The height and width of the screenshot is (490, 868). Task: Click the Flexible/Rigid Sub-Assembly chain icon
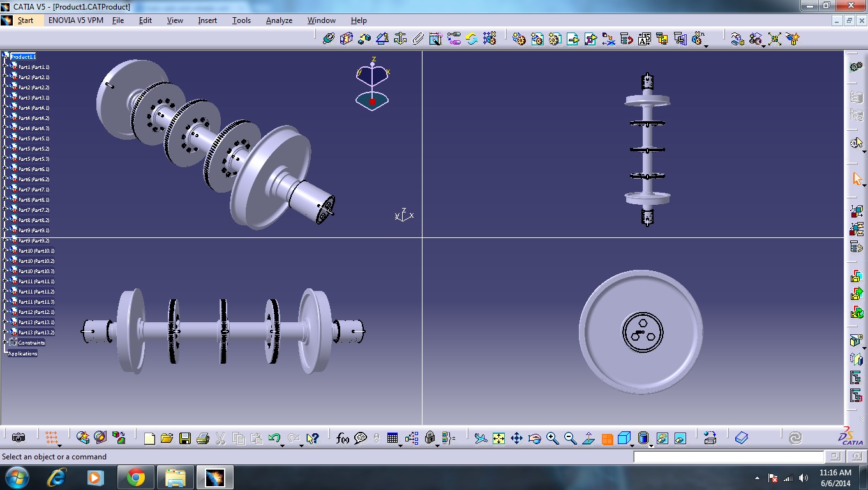pos(454,39)
